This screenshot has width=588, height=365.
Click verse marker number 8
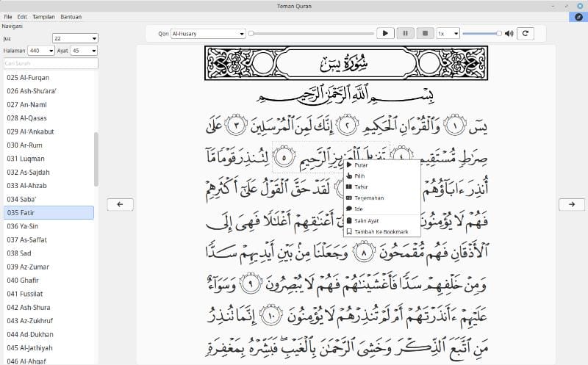pyautogui.click(x=363, y=252)
